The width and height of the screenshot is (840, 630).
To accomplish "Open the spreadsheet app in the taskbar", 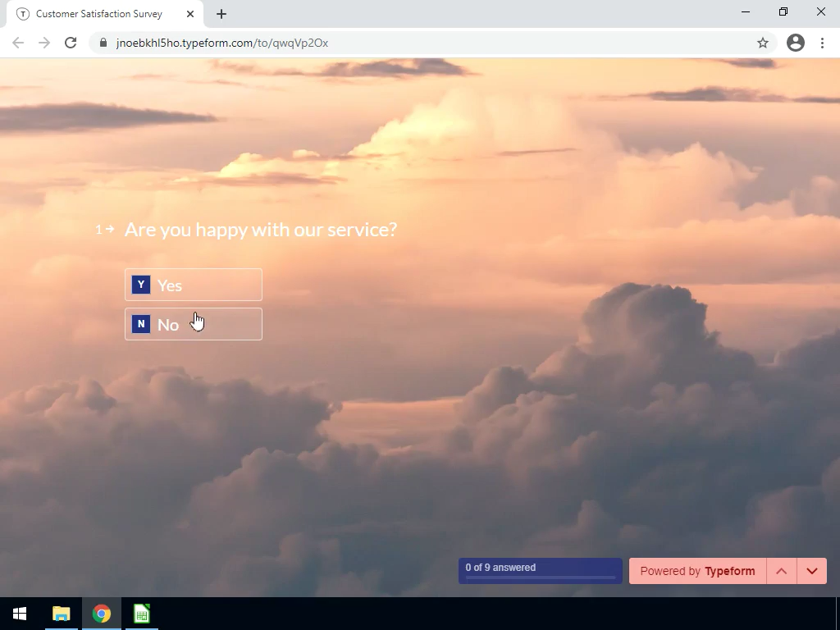I will (142, 614).
